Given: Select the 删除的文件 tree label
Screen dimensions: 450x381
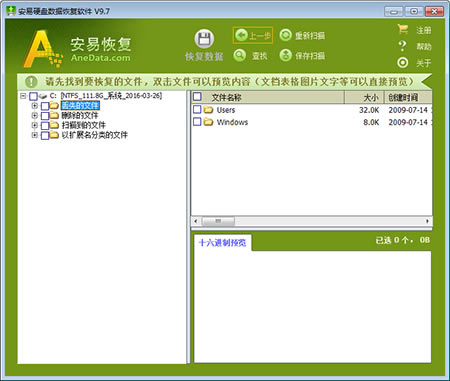Looking at the screenshot, I should point(80,115).
